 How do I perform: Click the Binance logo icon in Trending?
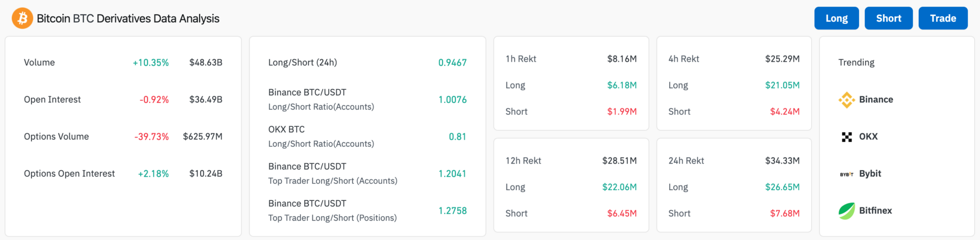[847, 100]
